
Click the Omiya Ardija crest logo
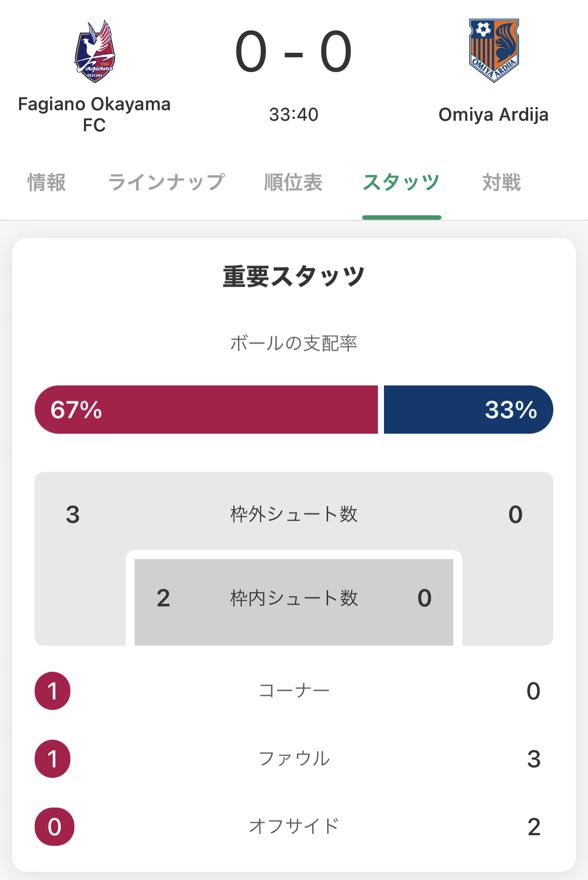tap(494, 50)
